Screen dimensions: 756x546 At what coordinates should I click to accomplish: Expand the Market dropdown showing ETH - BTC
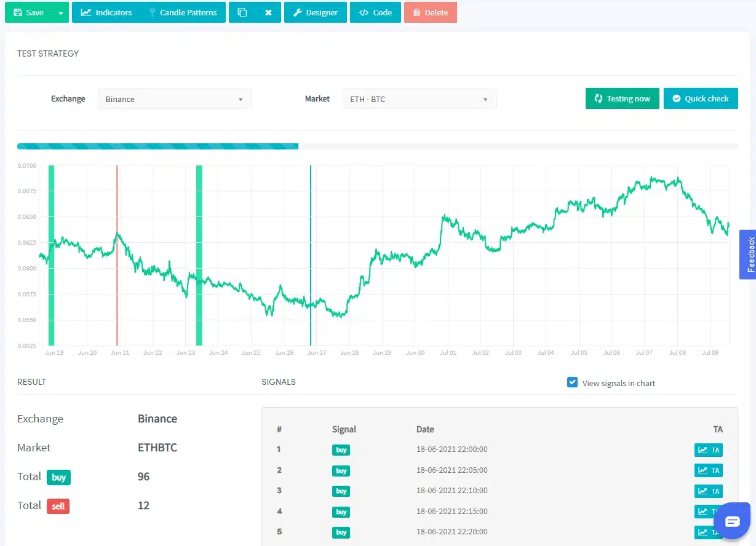tap(420, 99)
